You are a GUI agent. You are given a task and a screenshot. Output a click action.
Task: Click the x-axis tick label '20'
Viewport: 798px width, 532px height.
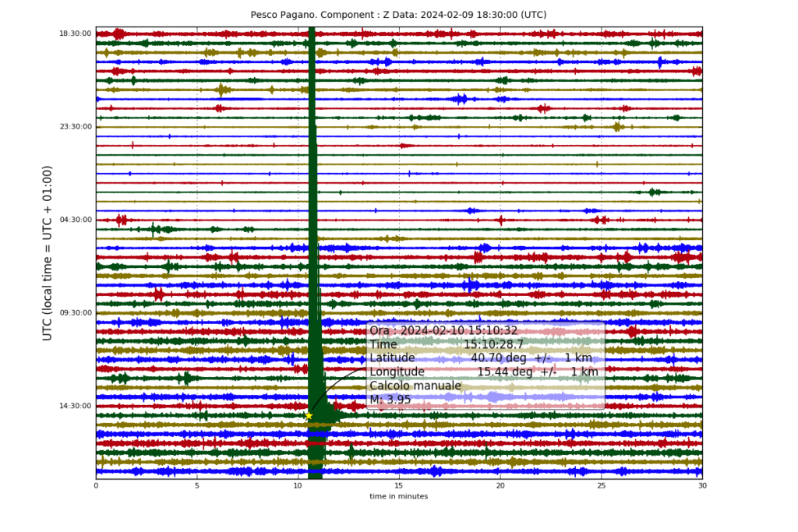click(x=500, y=486)
